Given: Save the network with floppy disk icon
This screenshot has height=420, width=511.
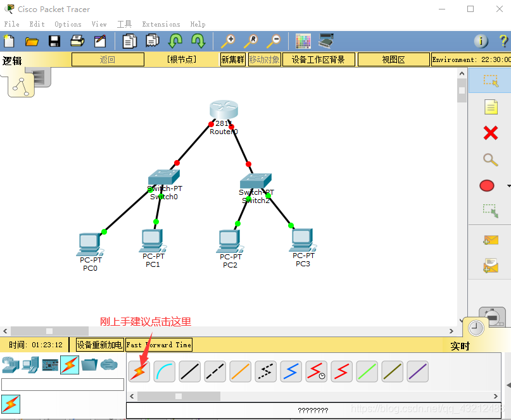Looking at the screenshot, I should pos(54,41).
